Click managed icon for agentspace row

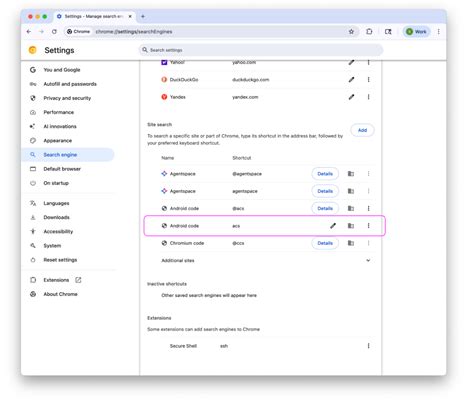click(x=351, y=191)
